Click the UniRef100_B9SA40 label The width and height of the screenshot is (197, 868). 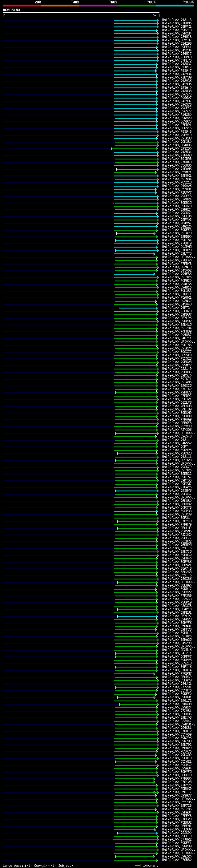tap(177, 88)
